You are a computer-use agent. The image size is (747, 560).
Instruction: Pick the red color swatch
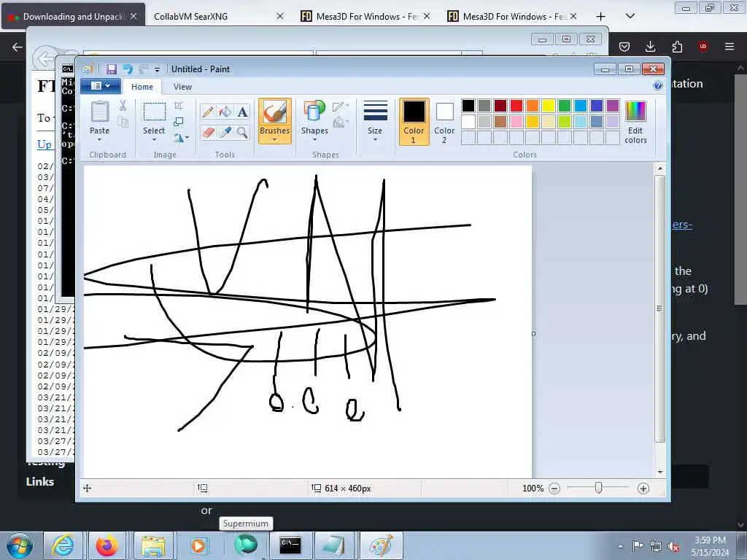click(516, 106)
